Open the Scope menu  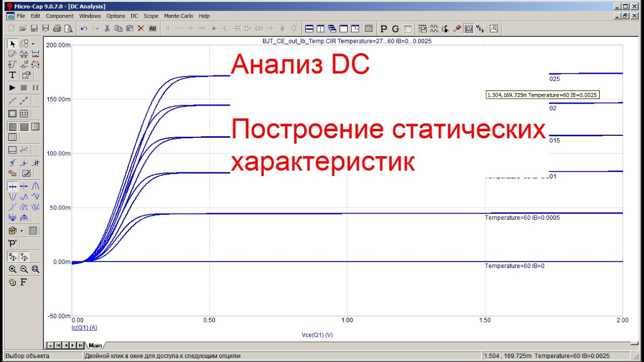click(x=151, y=16)
